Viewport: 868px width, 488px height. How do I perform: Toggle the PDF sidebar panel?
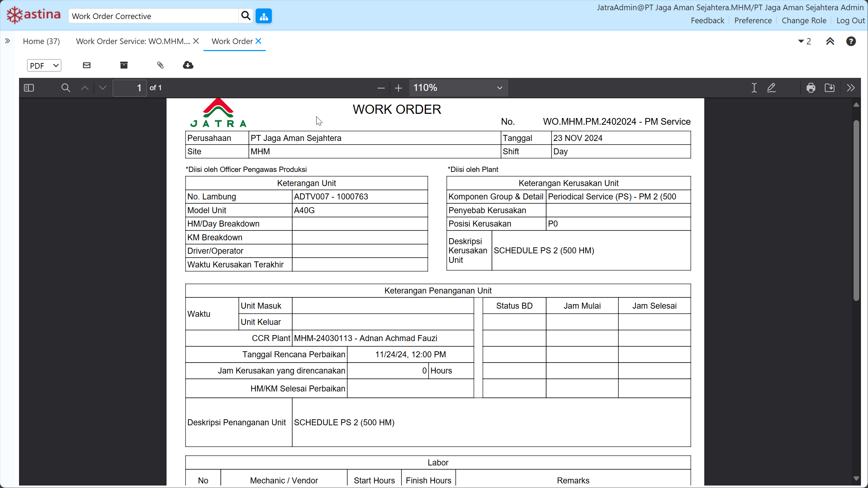point(29,88)
